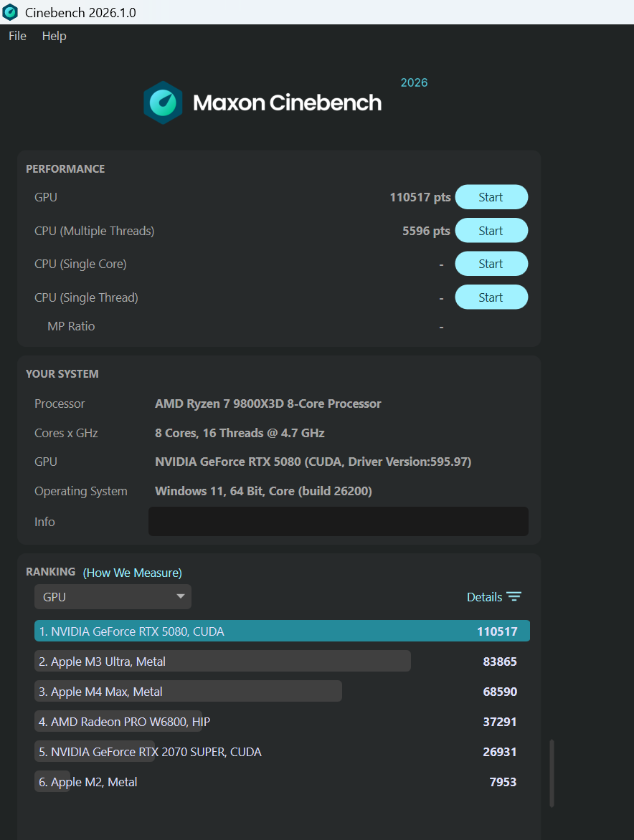Select the Apple M2 ranking entry
Image resolution: width=634 pixels, height=840 pixels.
coord(88,782)
